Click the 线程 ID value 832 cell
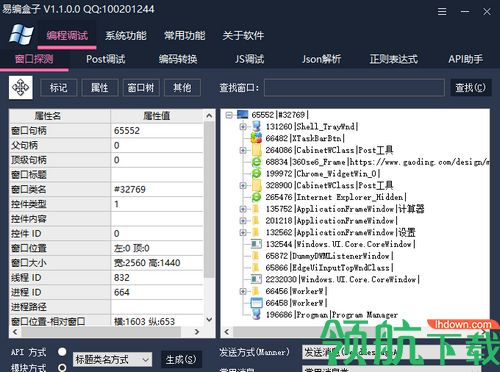This screenshot has height=372, width=500. 157,277
